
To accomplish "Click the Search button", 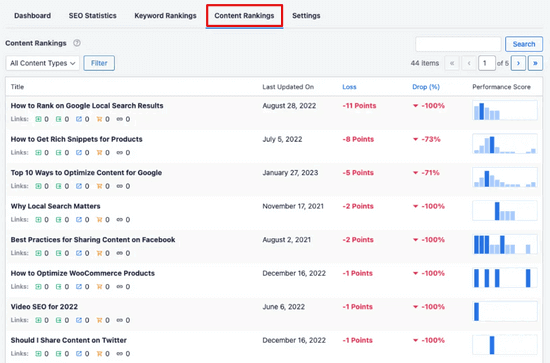I will (x=524, y=44).
